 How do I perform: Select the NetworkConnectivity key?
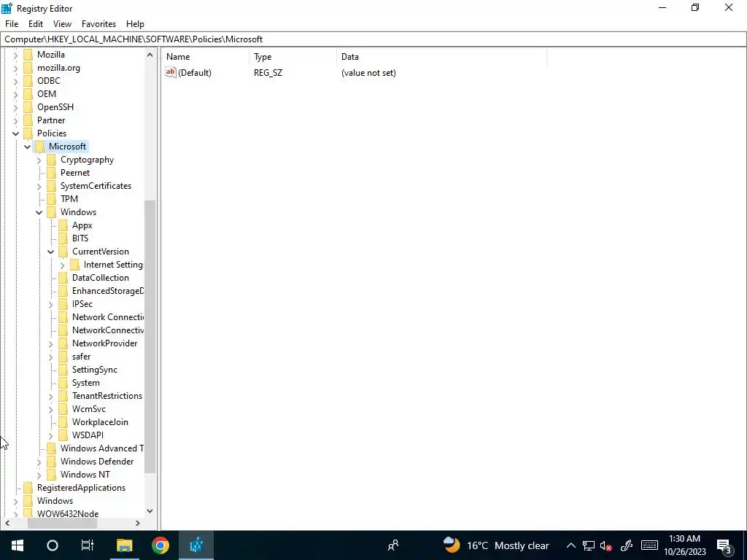[x=108, y=330]
